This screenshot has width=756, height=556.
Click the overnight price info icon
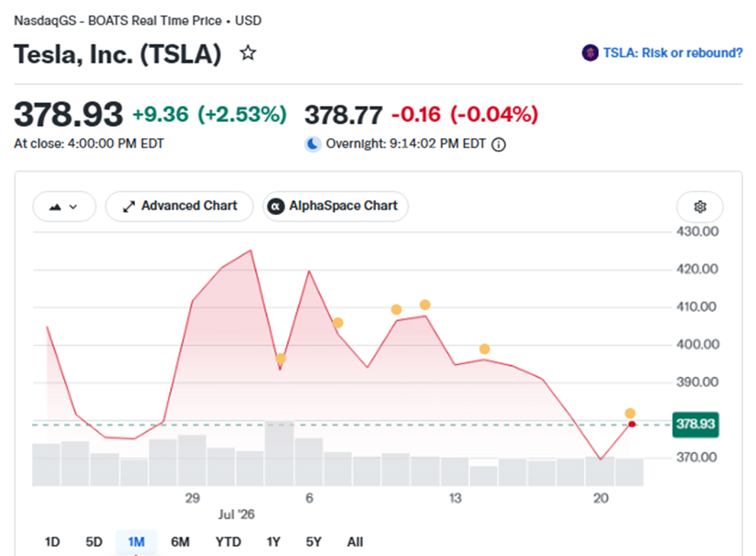tap(499, 144)
